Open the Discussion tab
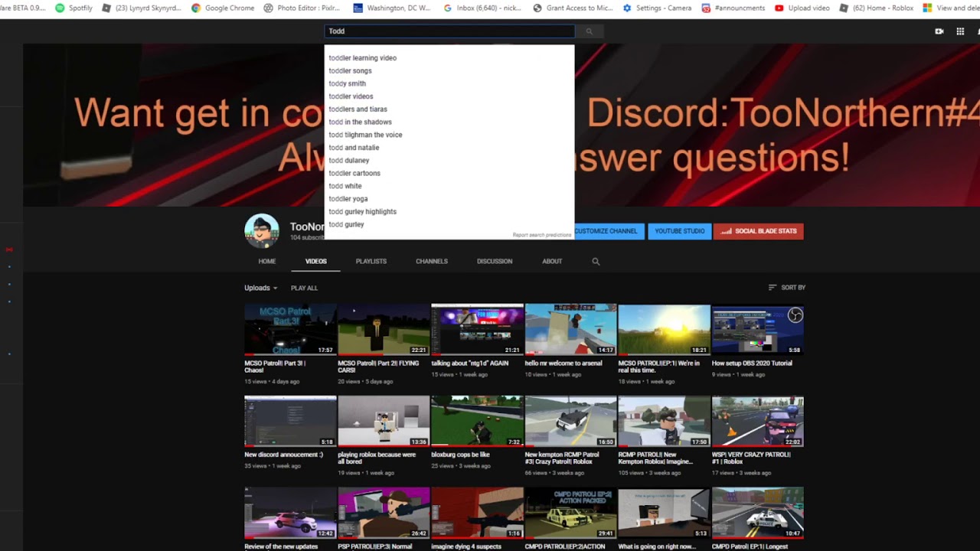The image size is (980, 551). [495, 262]
